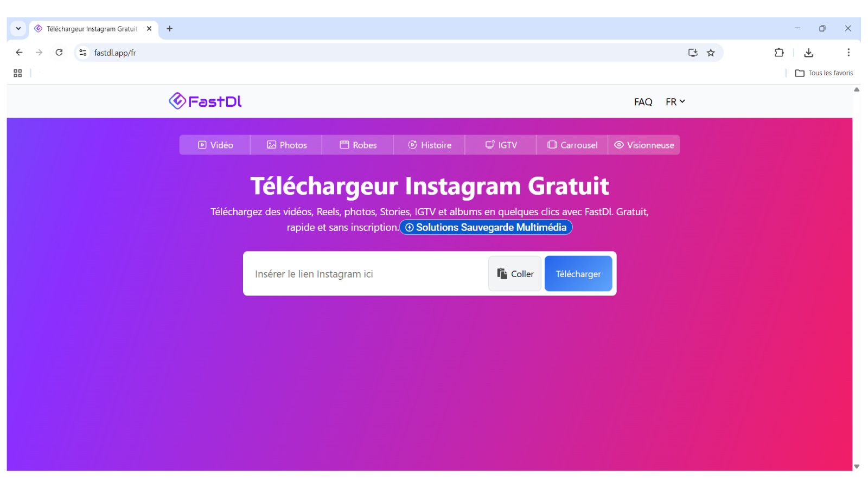The image size is (868, 488).
Task: Select the Carrousel tab
Action: pos(572,145)
